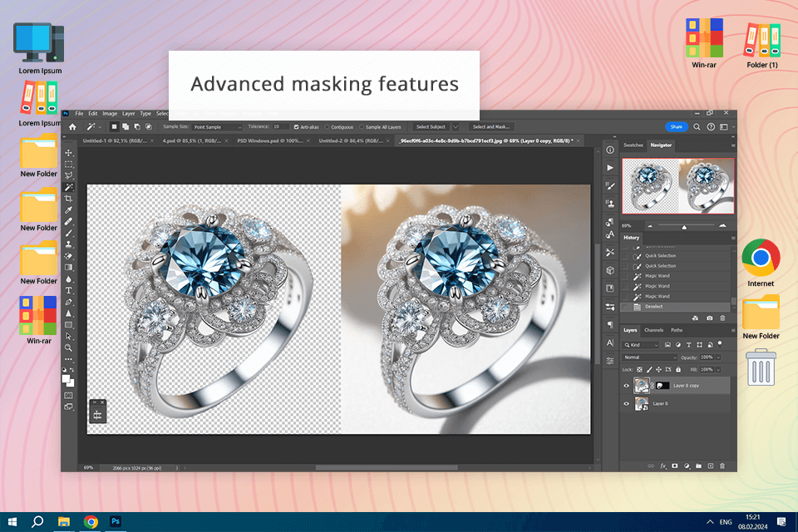Hide Layer 0 copy with eye icon
798x532 pixels.
627,386
